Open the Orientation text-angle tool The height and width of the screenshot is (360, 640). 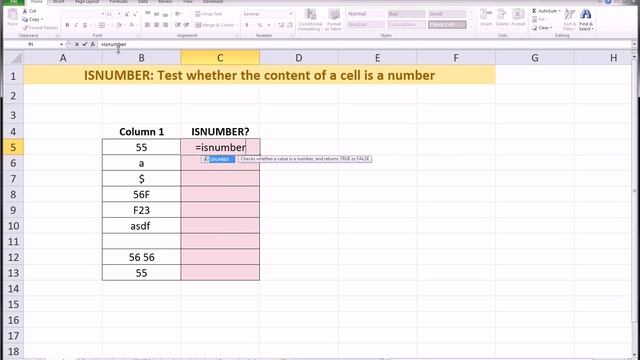(178, 14)
